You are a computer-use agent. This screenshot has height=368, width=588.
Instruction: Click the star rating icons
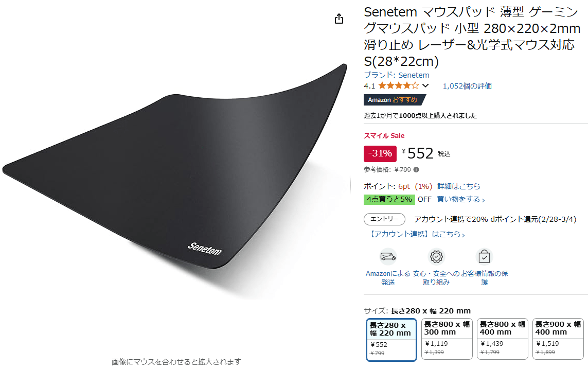coord(398,86)
